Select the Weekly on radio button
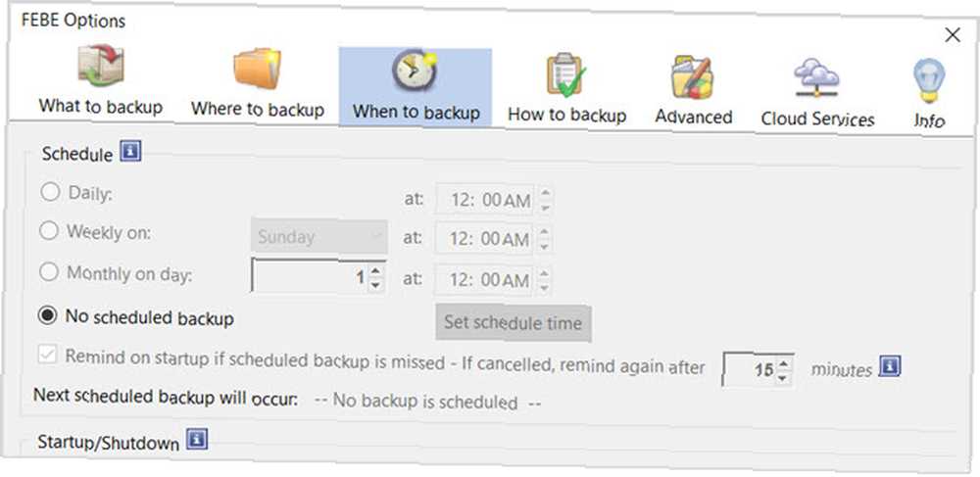Image resolution: width=980 pixels, height=477 pixels. (x=49, y=231)
